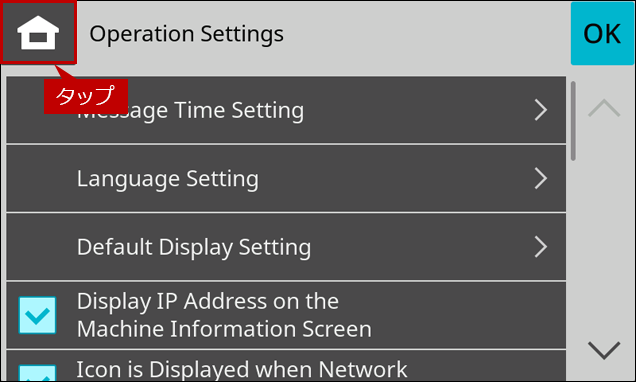Image resolution: width=636 pixels, height=382 pixels.
Task: Open Message Time Setting
Action: point(286,110)
